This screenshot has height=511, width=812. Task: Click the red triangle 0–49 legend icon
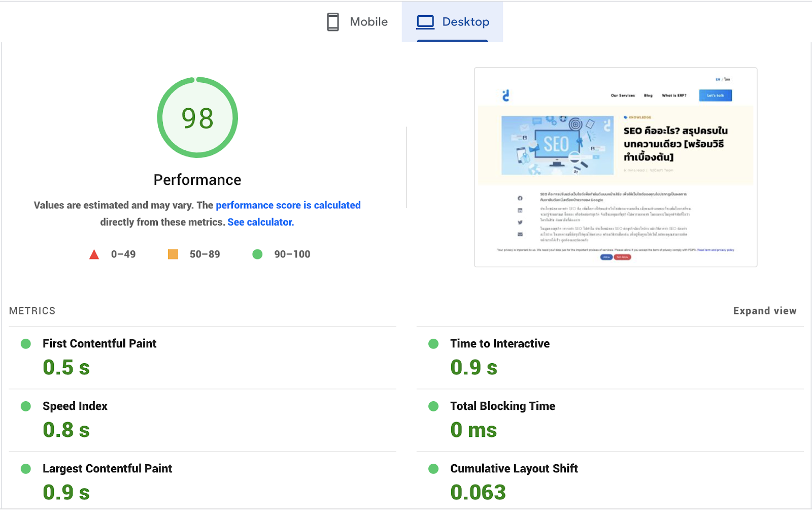pos(94,254)
